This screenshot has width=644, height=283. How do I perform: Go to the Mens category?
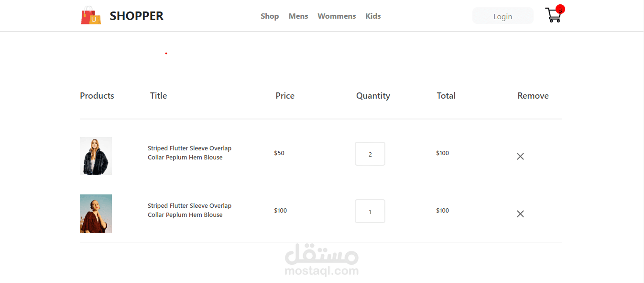298,16
